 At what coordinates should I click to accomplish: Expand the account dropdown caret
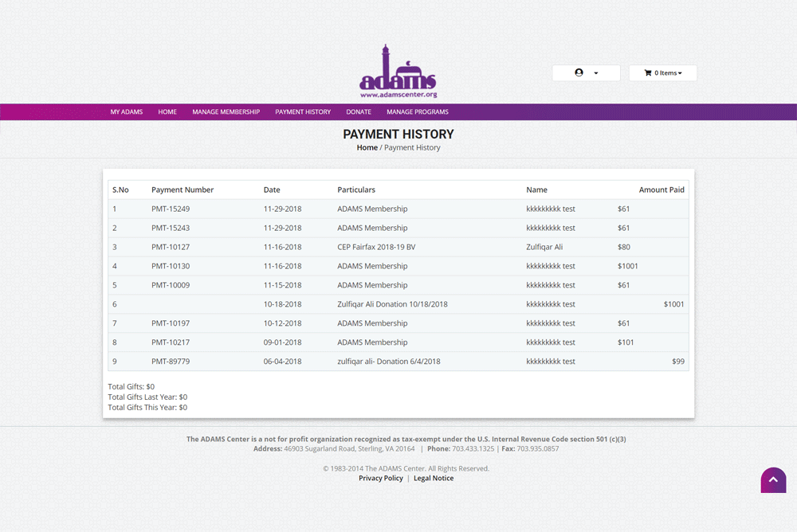596,73
